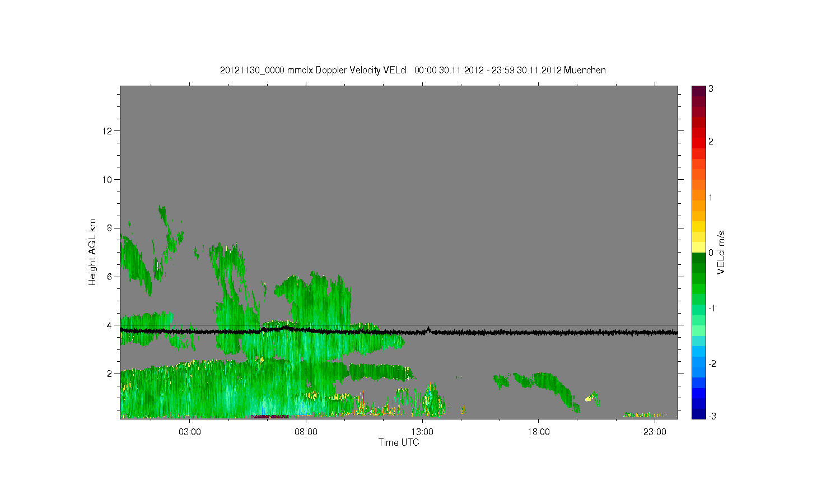Click the colorbar label '-2'
This screenshot has height=504, width=840.
[711, 364]
